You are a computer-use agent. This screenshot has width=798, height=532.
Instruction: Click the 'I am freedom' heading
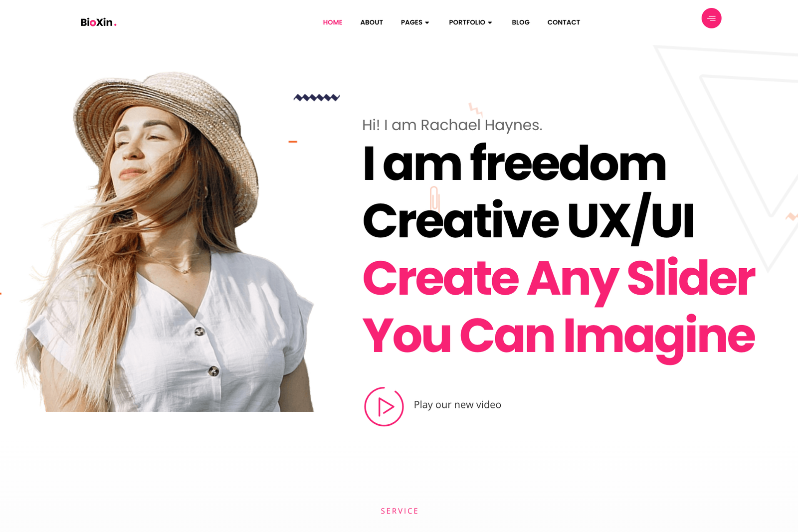[514, 164]
